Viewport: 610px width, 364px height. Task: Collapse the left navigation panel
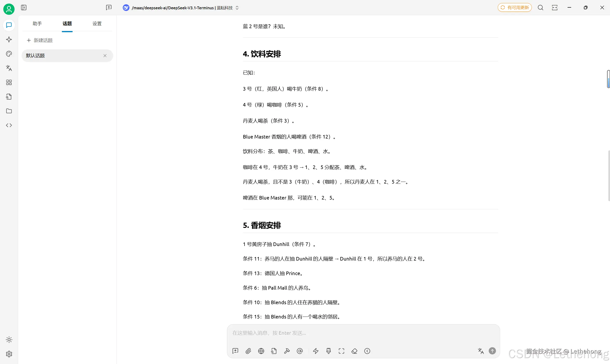coord(24,8)
